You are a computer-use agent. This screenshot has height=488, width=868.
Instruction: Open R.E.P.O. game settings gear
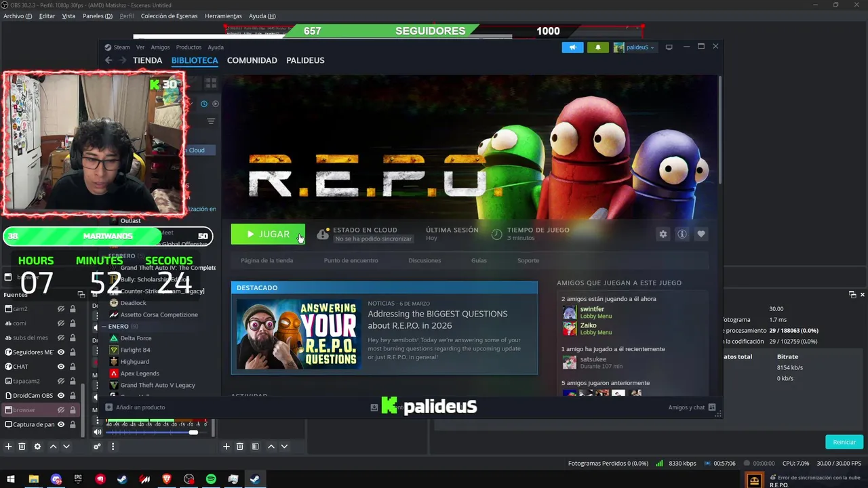(x=663, y=234)
